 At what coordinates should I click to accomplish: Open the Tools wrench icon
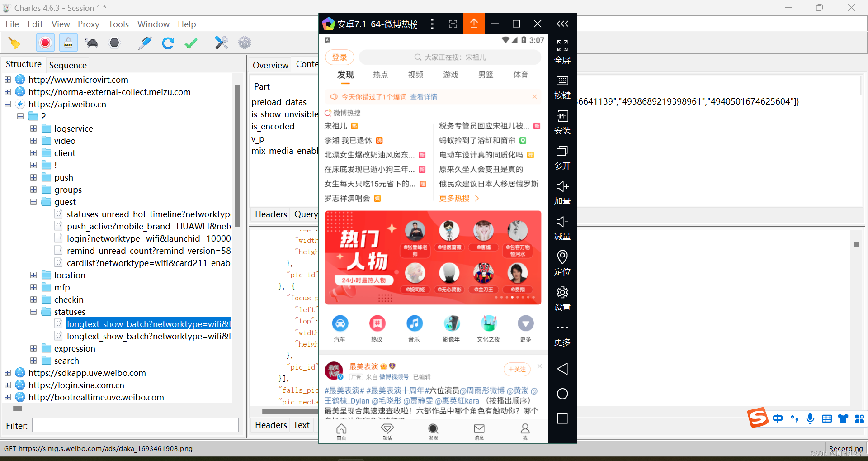(x=221, y=43)
